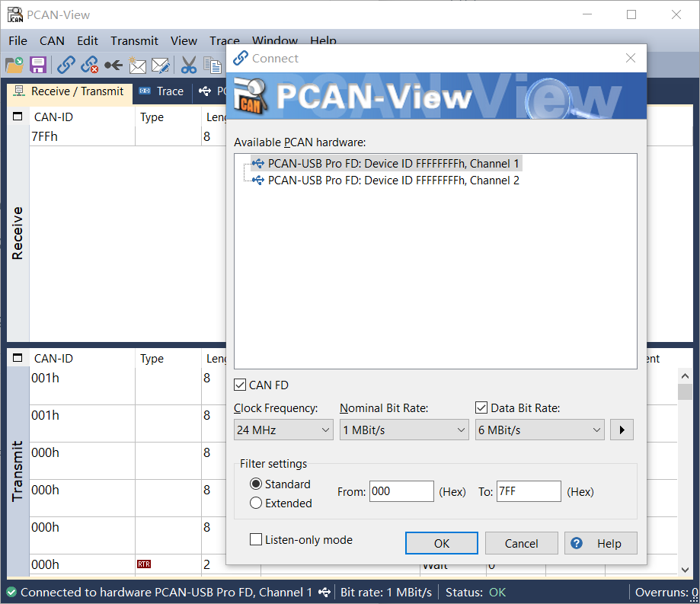The image size is (700, 604).
Task: Select the Extended filter radio button
Action: 256,503
